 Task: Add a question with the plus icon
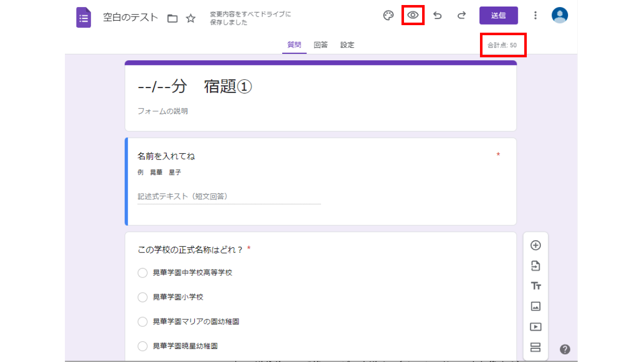536,245
